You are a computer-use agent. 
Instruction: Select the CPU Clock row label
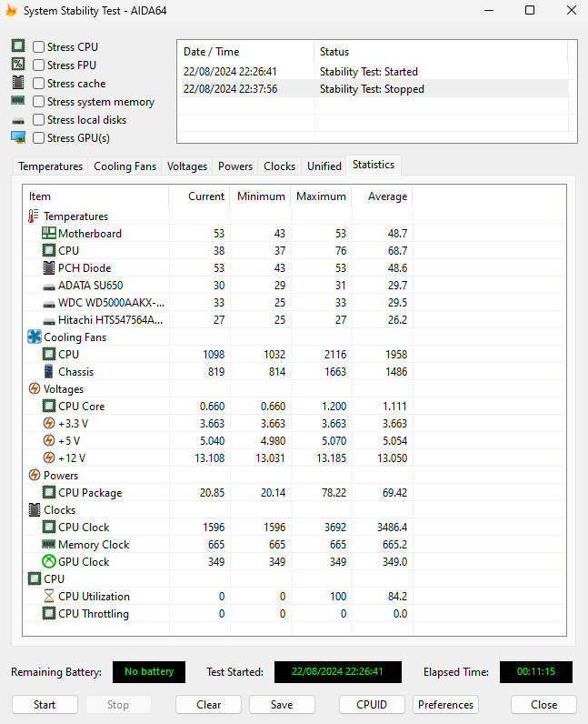point(84,528)
